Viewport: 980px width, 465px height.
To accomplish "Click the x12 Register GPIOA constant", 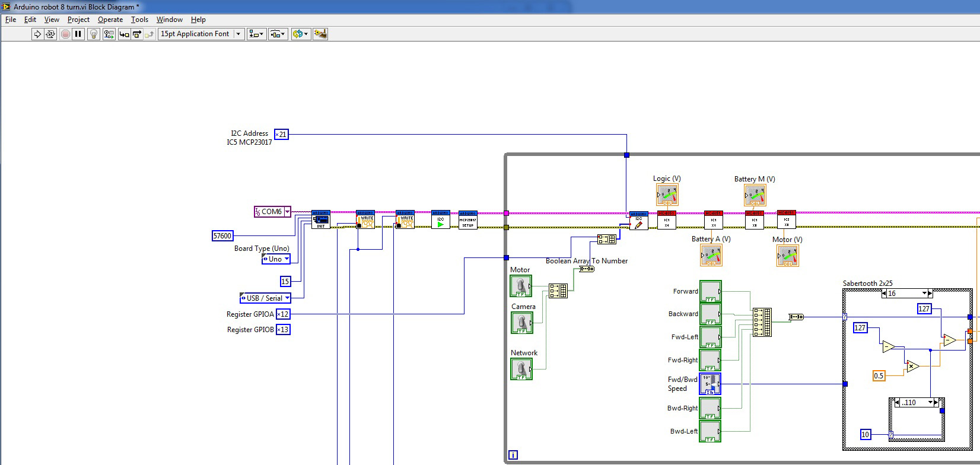I will 283,314.
